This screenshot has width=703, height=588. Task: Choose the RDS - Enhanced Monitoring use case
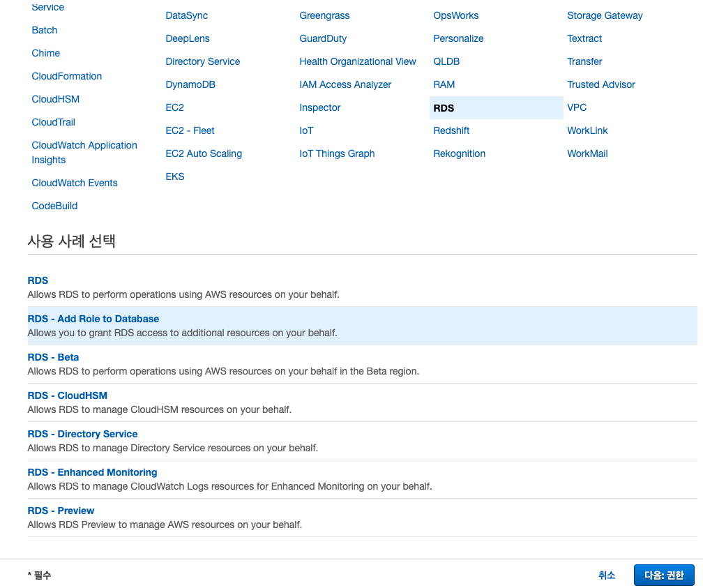(x=92, y=472)
